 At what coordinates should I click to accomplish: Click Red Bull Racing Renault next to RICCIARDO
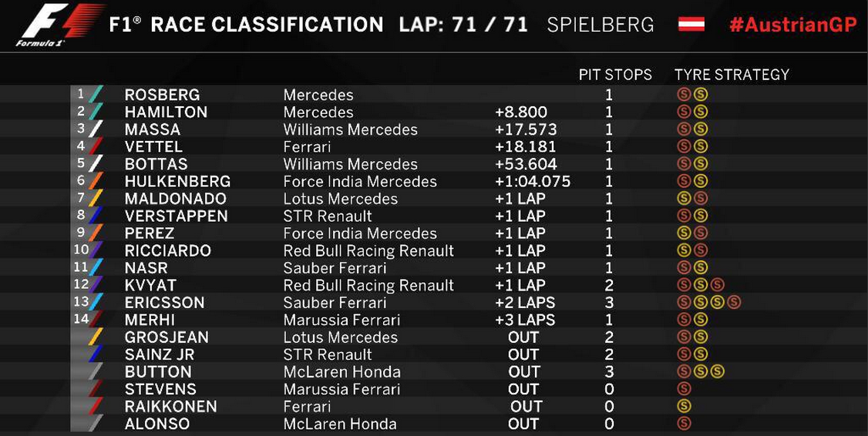pyautogui.click(x=368, y=250)
